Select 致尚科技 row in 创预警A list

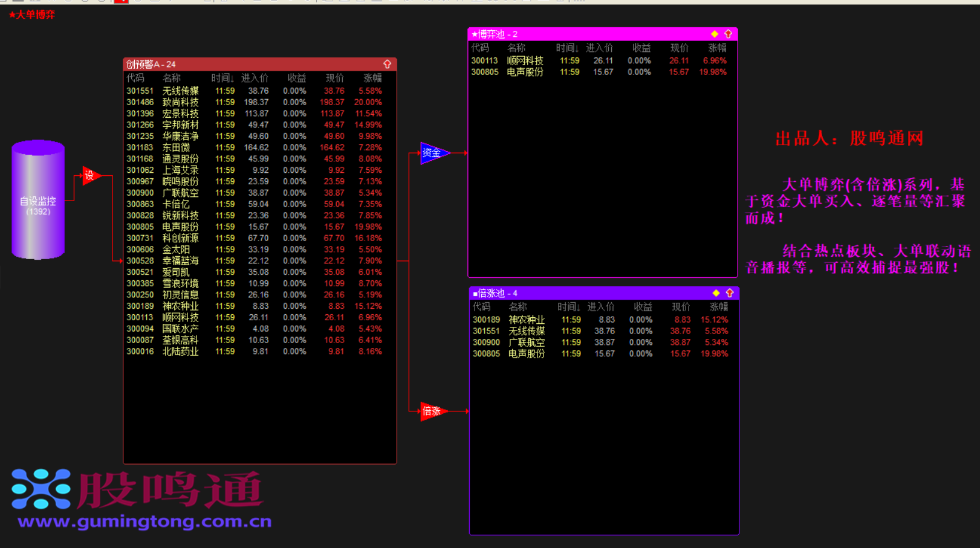[180, 102]
